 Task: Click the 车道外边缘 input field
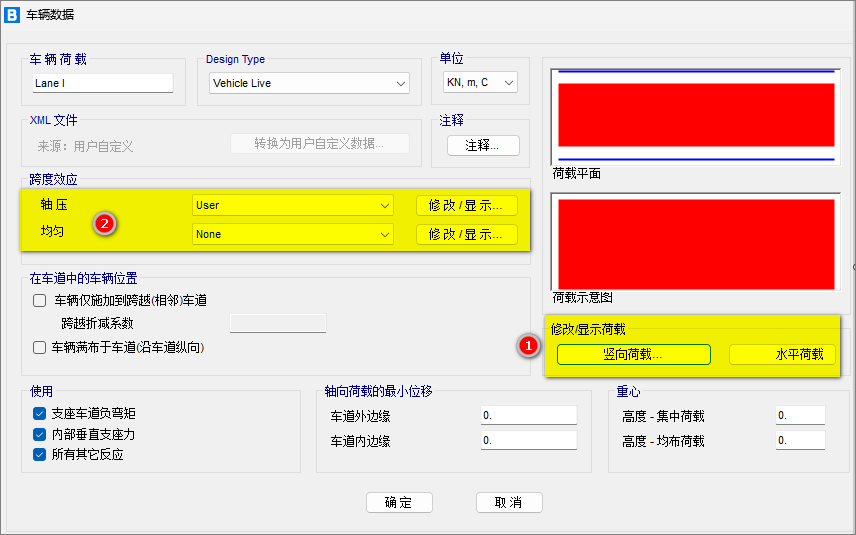[529, 415]
